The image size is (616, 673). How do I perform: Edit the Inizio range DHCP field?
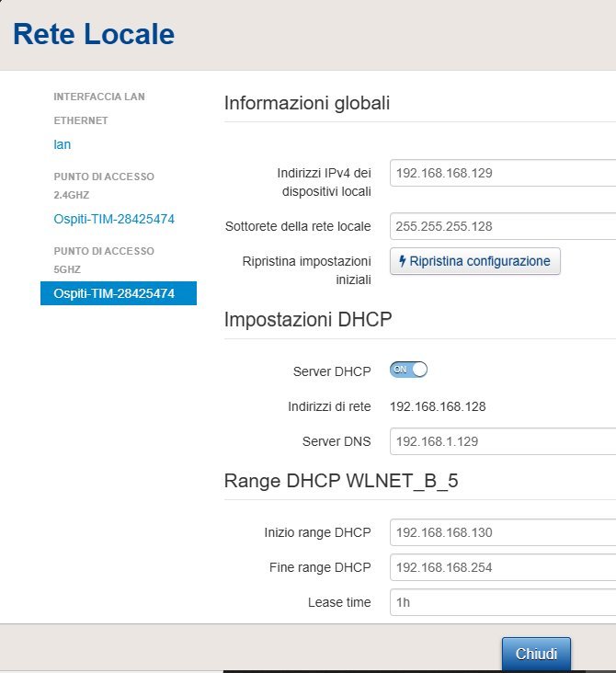click(x=502, y=531)
